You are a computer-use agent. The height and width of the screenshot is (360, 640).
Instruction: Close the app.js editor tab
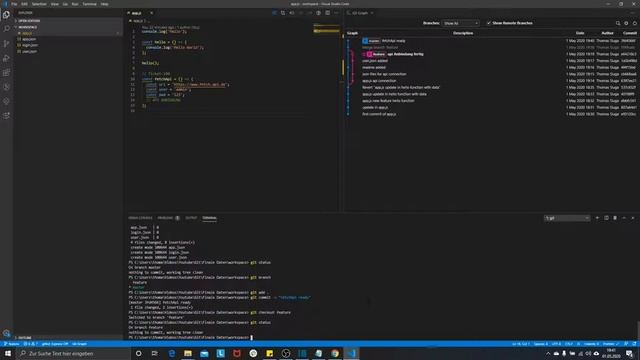pos(151,13)
